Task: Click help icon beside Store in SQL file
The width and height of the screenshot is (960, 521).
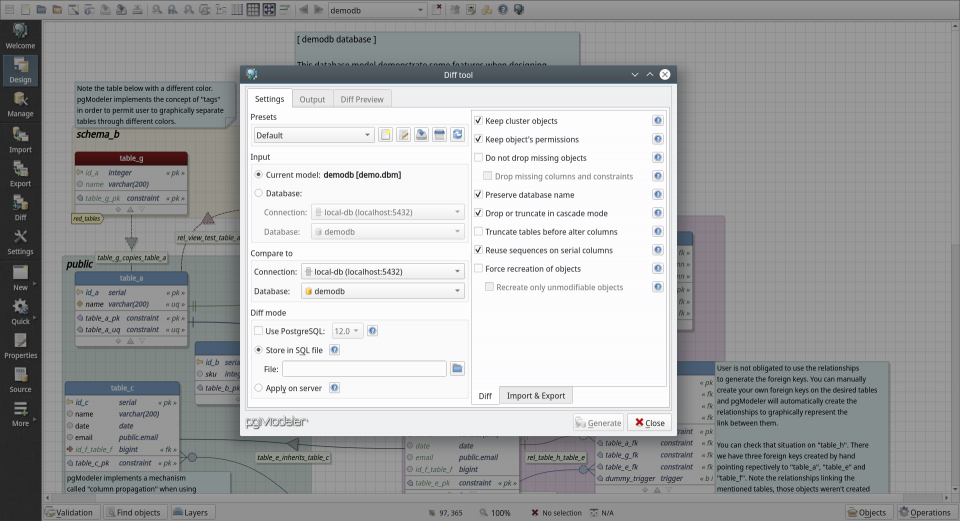Action: pyautogui.click(x=334, y=350)
